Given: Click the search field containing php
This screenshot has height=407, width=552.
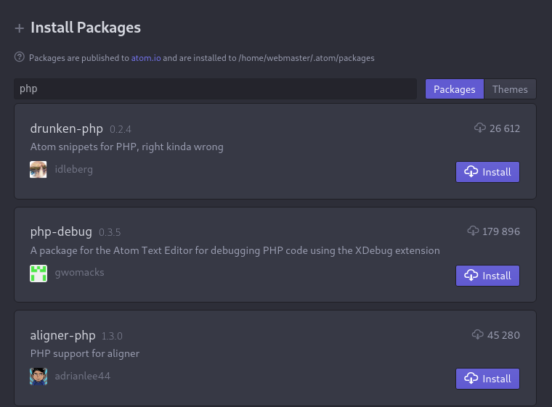Looking at the screenshot, I should (x=215, y=89).
